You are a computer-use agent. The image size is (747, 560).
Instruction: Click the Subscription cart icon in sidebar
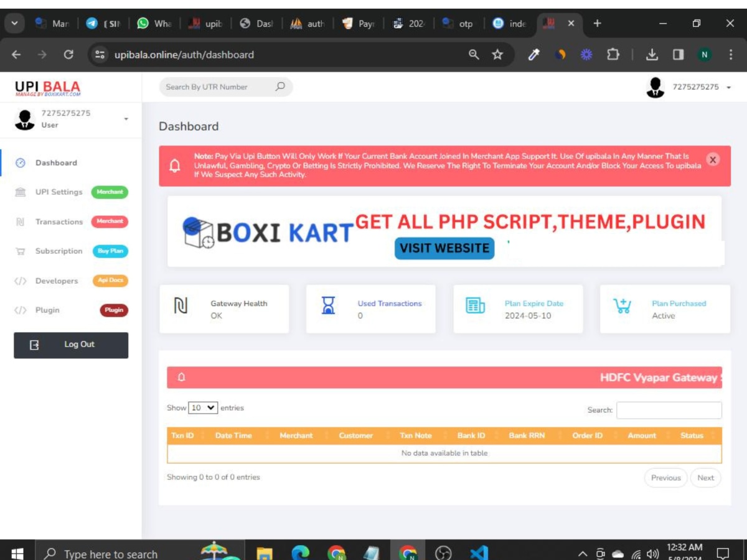21,251
